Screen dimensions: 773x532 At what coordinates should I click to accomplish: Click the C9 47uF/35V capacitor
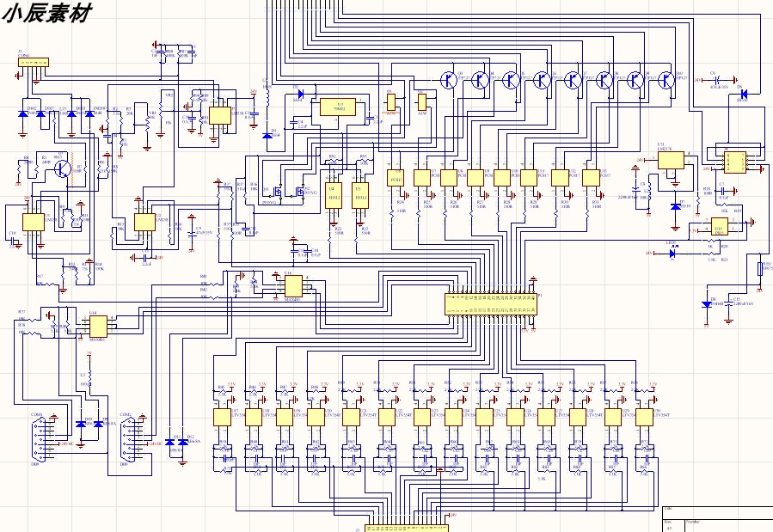[192, 233]
